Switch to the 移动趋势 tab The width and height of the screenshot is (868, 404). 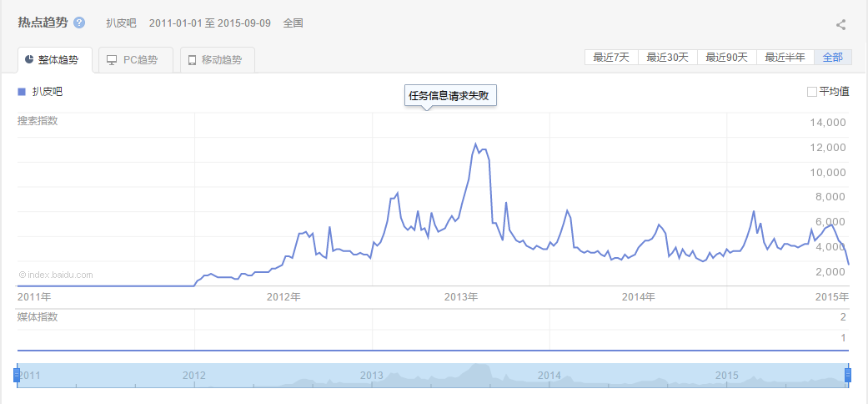point(218,60)
